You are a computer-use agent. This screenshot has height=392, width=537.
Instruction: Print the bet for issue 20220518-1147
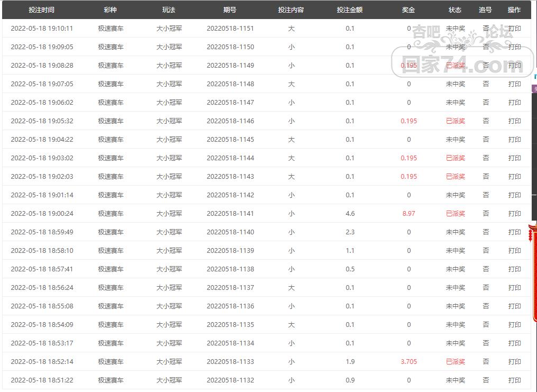tap(514, 103)
